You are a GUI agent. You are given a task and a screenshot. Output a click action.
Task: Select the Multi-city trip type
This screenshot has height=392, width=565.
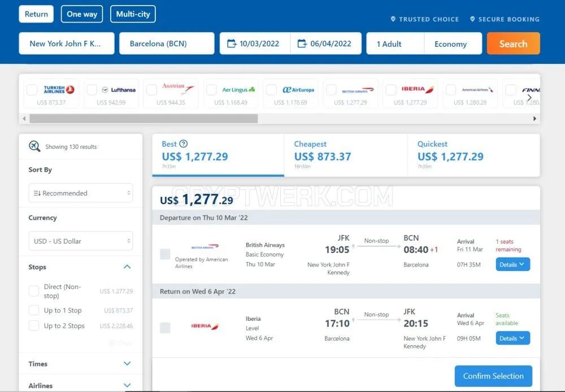click(x=133, y=14)
